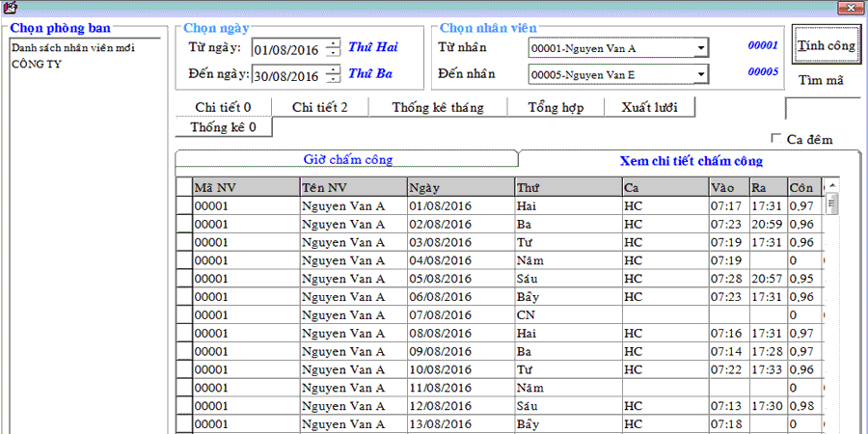Viewport: 868px width, 434px height.
Task: Click the application icon in the title bar
Action: pyautogui.click(x=10, y=7)
